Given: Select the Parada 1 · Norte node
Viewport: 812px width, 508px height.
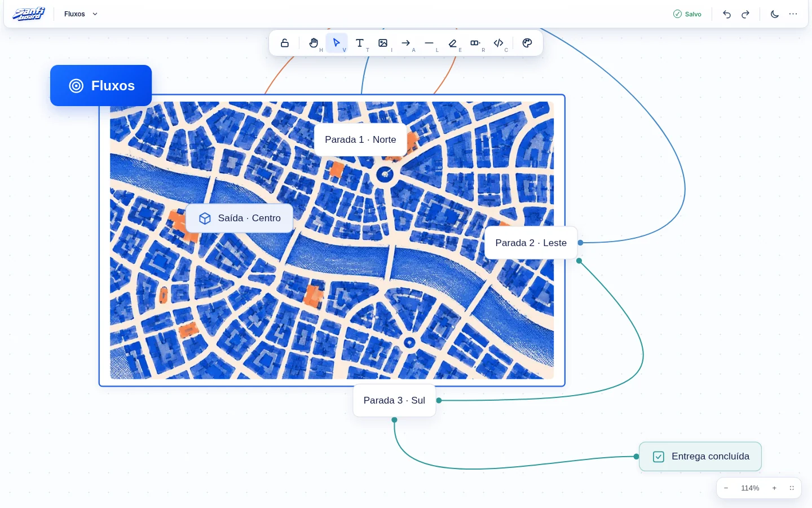Looking at the screenshot, I should coord(360,139).
